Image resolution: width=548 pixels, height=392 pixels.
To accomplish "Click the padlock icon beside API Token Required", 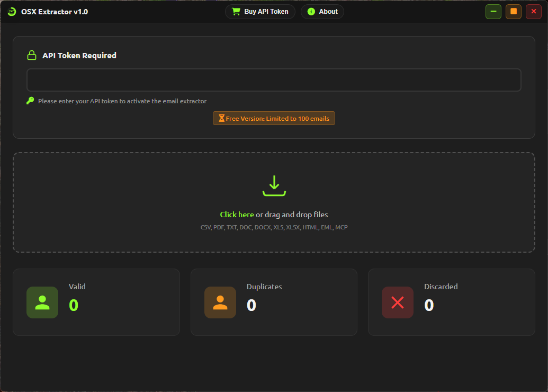I will tap(32, 55).
